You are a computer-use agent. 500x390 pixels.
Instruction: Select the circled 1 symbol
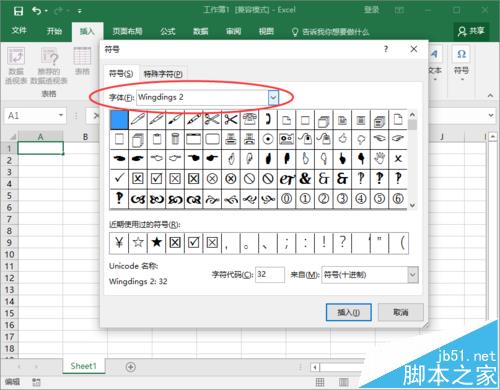(305, 199)
